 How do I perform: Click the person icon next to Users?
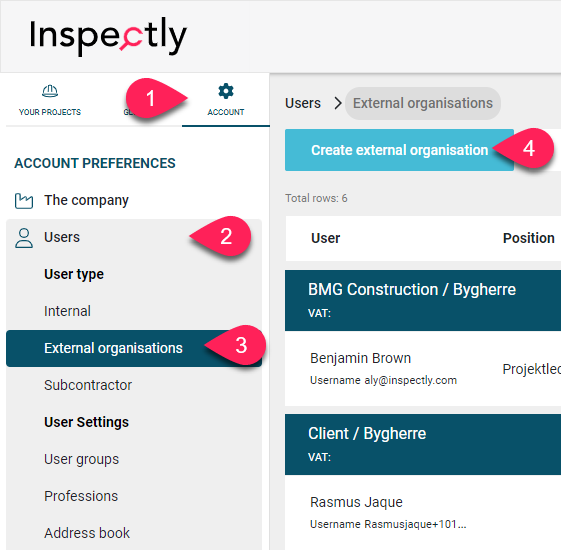coord(24,238)
